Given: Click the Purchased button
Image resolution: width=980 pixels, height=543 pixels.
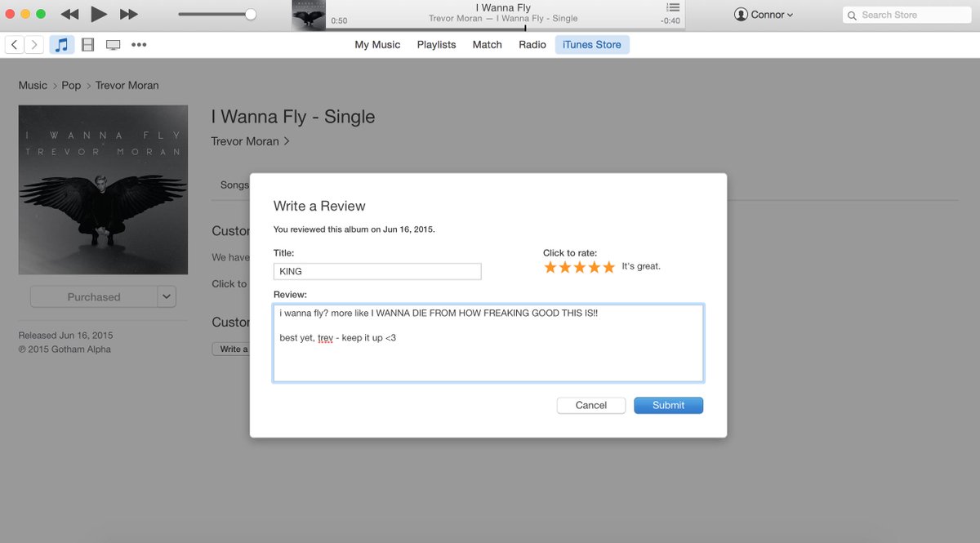Looking at the screenshot, I should point(93,297).
